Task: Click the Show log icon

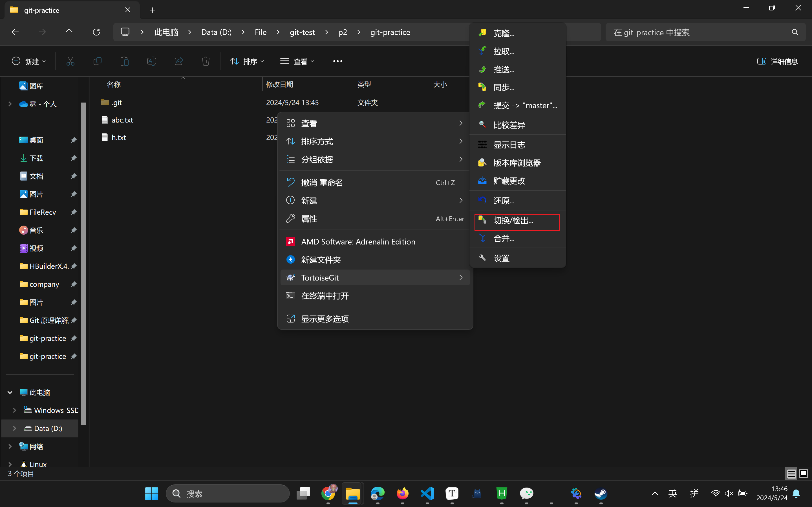Action: [482, 144]
